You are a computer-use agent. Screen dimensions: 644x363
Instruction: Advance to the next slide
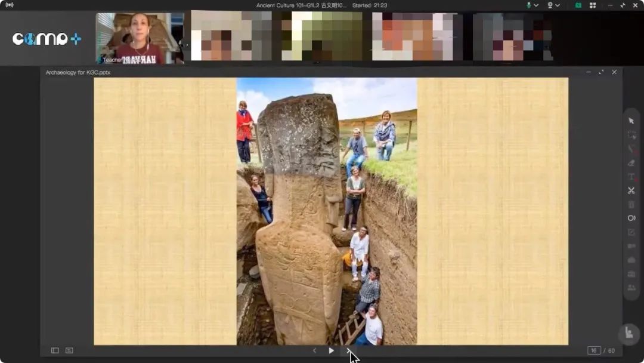coord(348,350)
